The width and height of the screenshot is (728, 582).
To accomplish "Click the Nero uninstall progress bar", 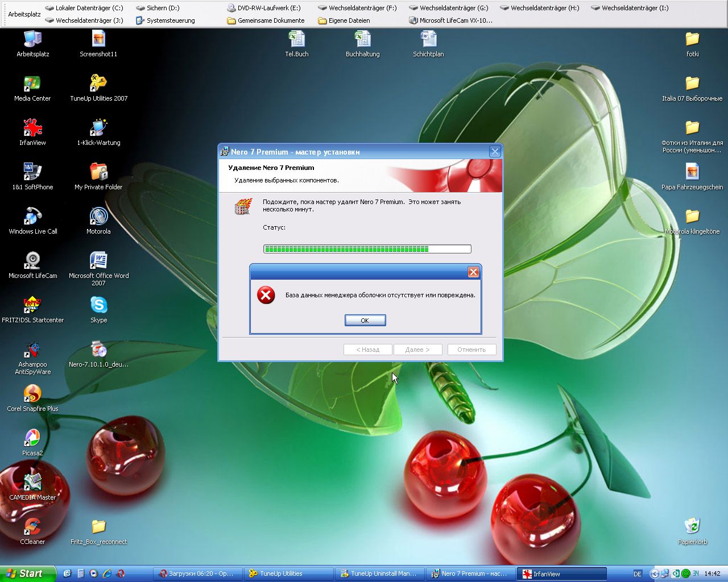I will pos(367,249).
